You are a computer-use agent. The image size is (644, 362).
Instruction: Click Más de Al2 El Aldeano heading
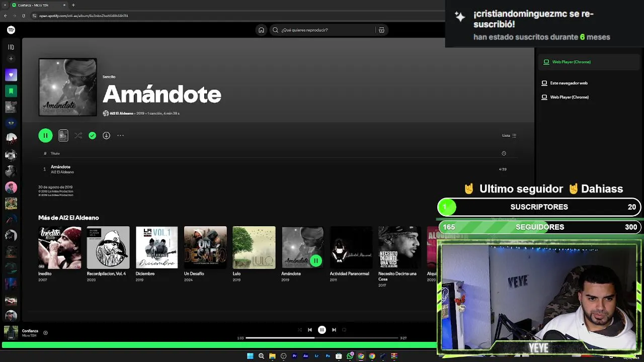tap(68, 218)
